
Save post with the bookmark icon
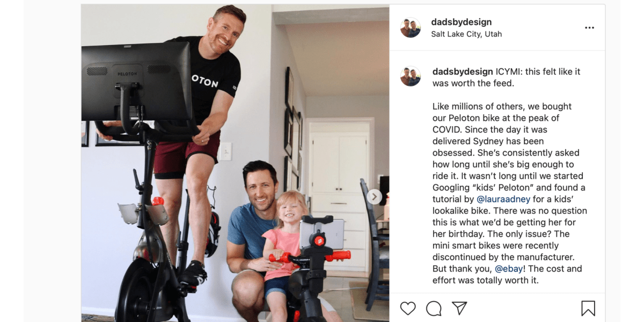[x=588, y=308]
